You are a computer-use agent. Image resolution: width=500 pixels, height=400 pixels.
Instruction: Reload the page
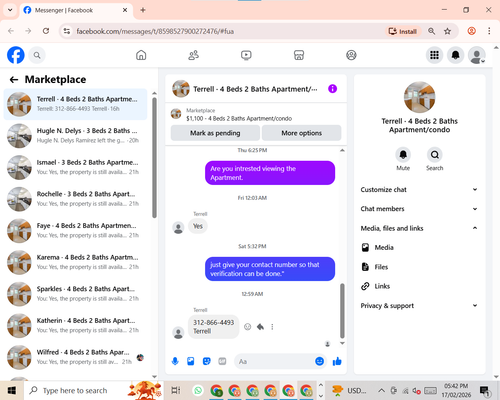(46, 31)
